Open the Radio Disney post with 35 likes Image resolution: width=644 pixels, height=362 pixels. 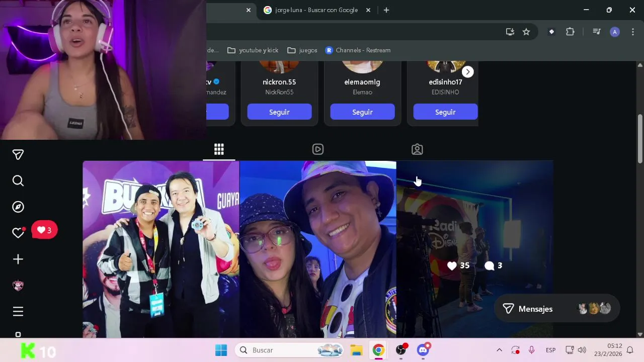[475, 249]
